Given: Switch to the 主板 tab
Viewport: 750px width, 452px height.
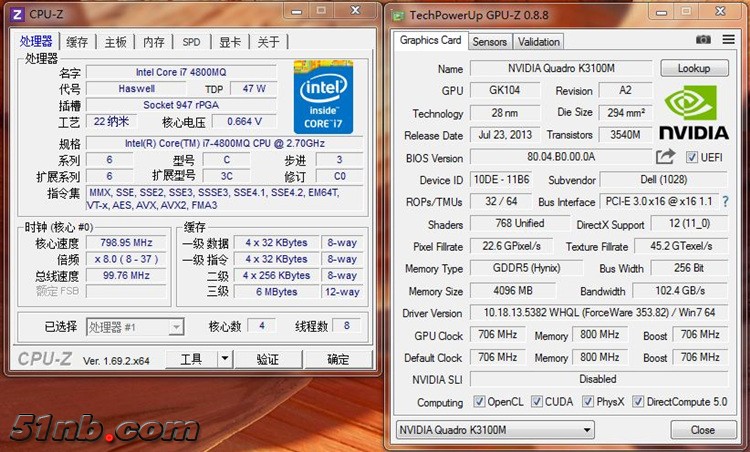Looking at the screenshot, I should coord(115,42).
